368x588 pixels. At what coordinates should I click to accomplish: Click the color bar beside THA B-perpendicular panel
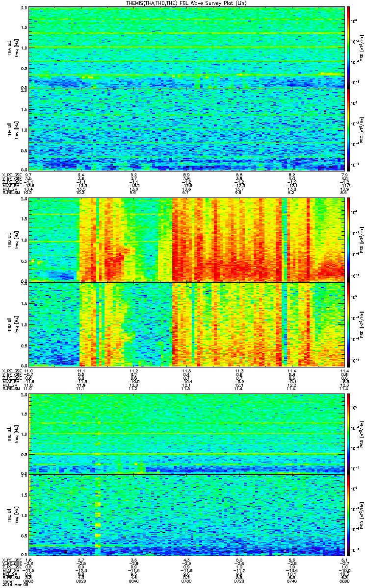tap(348, 48)
